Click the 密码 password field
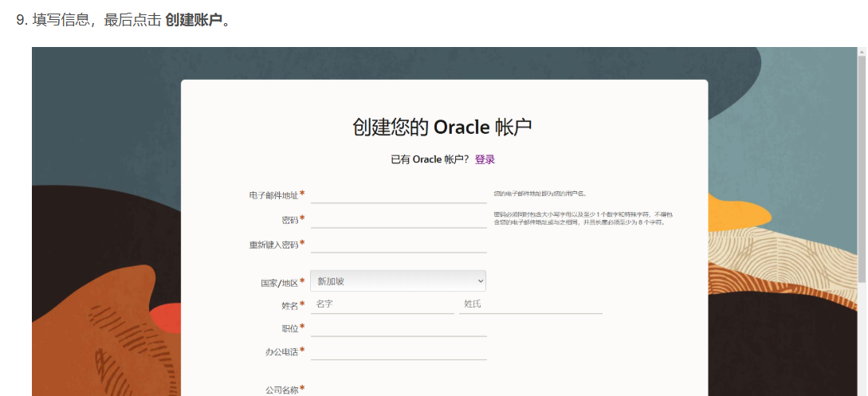Screen dimensions: 868x396 tap(399, 220)
